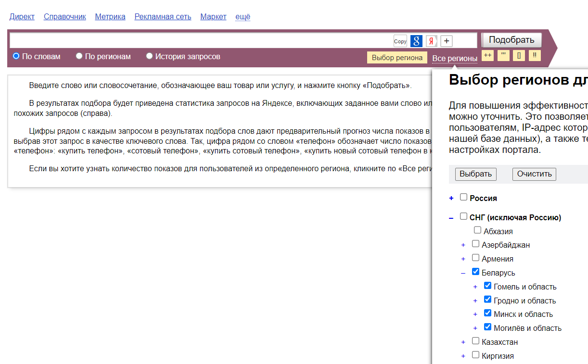Apply the square brackets operator button
This screenshot has width=588, height=364.
(x=519, y=55)
